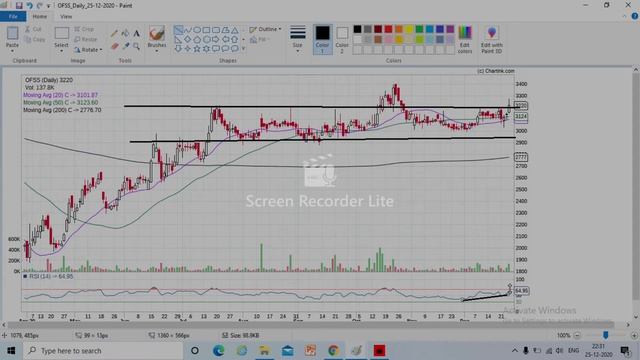
Task: Select the Color picker eyedropper tool
Action: (x=125, y=46)
